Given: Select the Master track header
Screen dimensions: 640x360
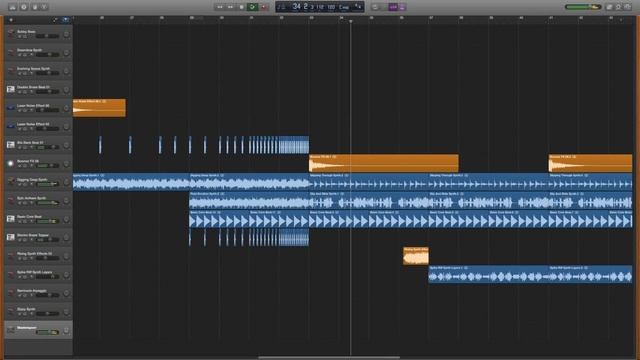Looking at the screenshot, I should tap(38, 330).
